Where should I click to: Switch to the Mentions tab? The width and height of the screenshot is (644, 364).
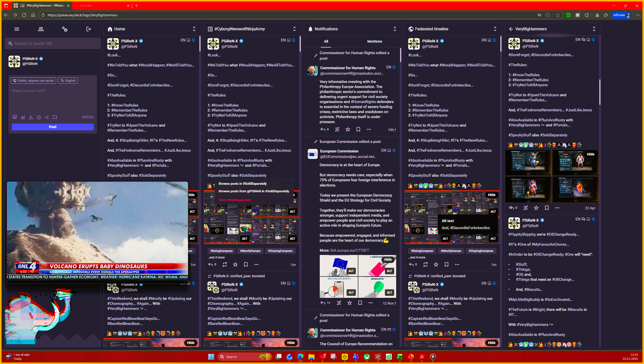(x=374, y=41)
